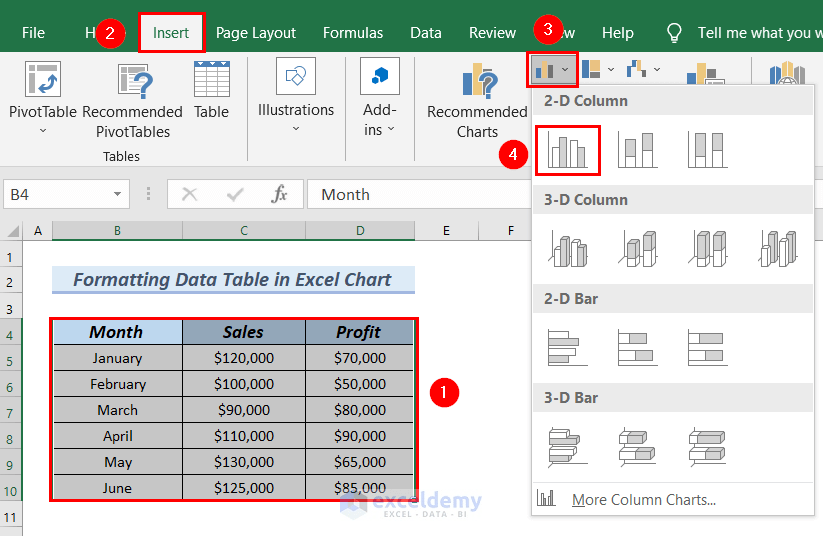This screenshot has width=823, height=536.
Task: Select the 3-D Clustered Bar chart
Action: tap(567, 447)
